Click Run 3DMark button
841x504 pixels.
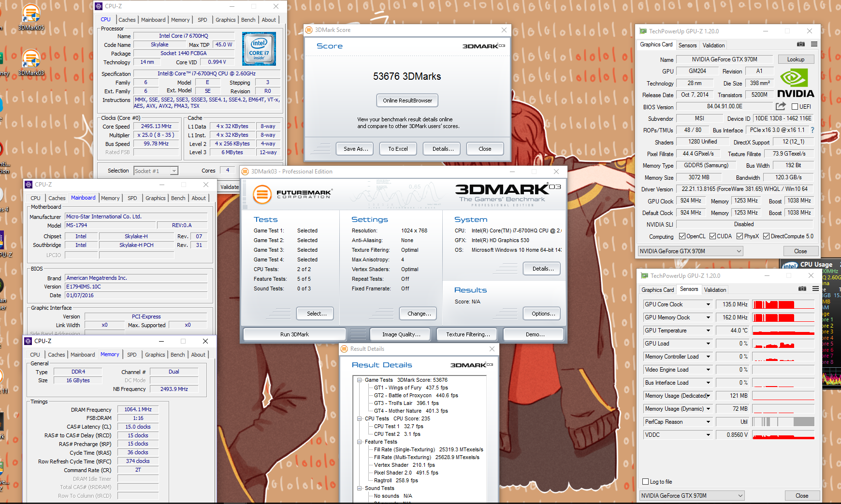[294, 334]
